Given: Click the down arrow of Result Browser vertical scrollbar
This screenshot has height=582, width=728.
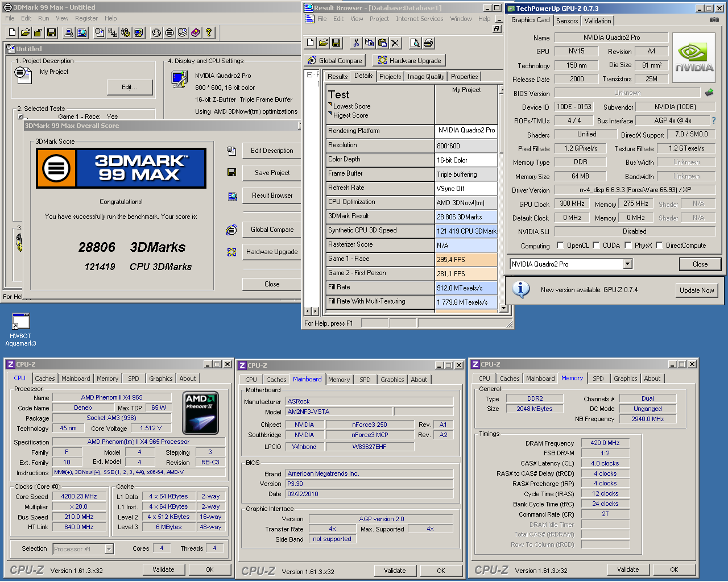Looking at the screenshot, I should coord(503,308).
